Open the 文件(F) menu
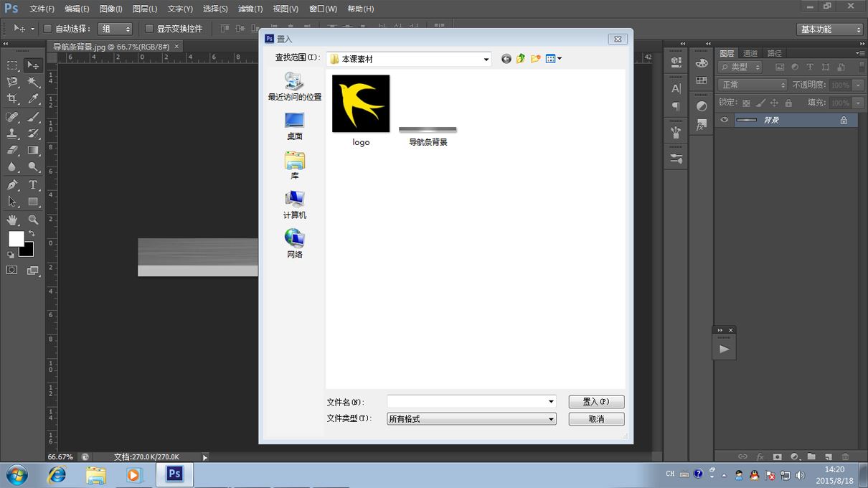The height and width of the screenshot is (488, 868). click(42, 9)
